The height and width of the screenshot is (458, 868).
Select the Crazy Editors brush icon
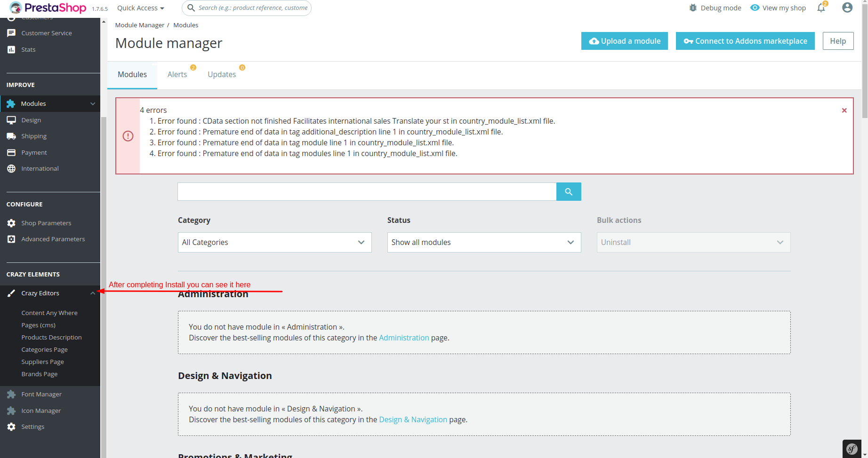pyautogui.click(x=11, y=293)
